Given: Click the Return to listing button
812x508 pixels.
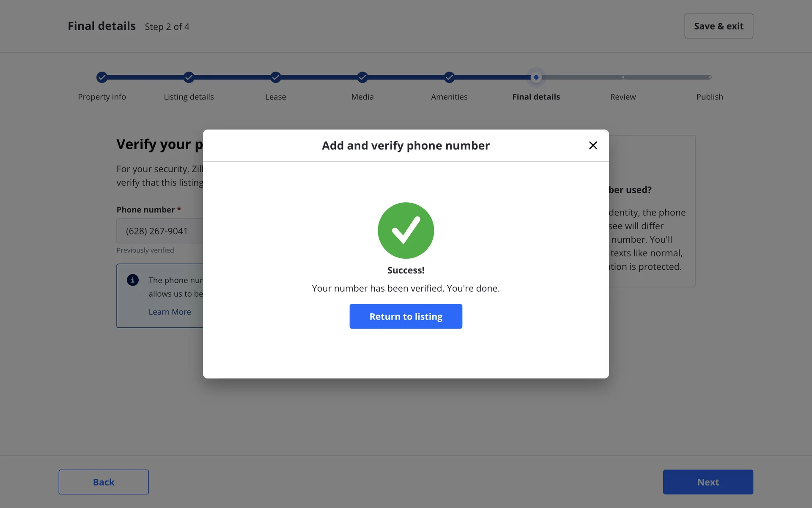Looking at the screenshot, I should coord(406,316).
